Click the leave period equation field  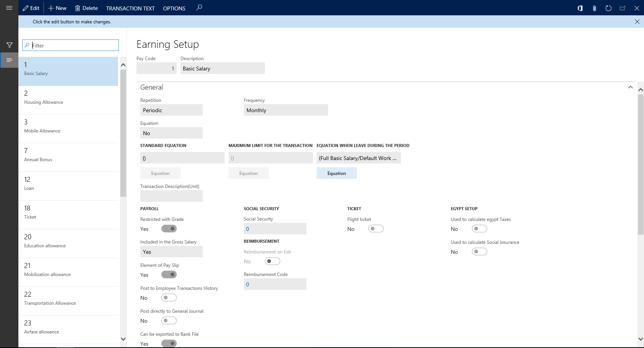[x=358, y=158]
